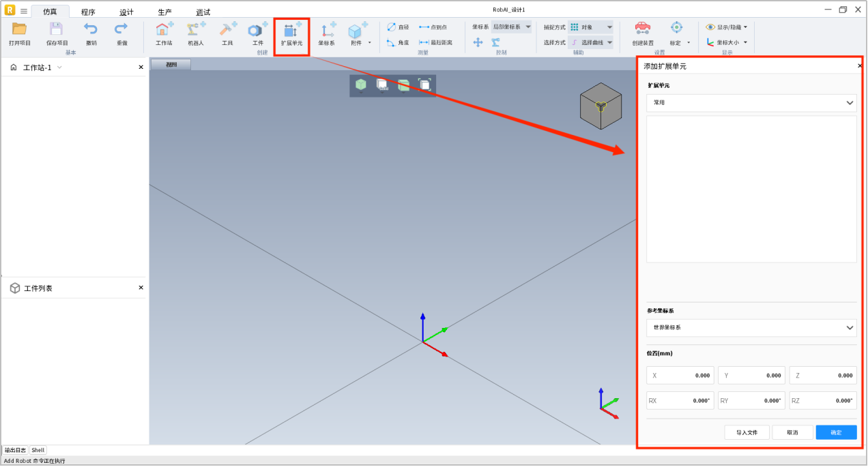Viewport: 868px width, 467px height.
Task: Switch to the 程序 (Program) ribbon tab
Action: 88,12
